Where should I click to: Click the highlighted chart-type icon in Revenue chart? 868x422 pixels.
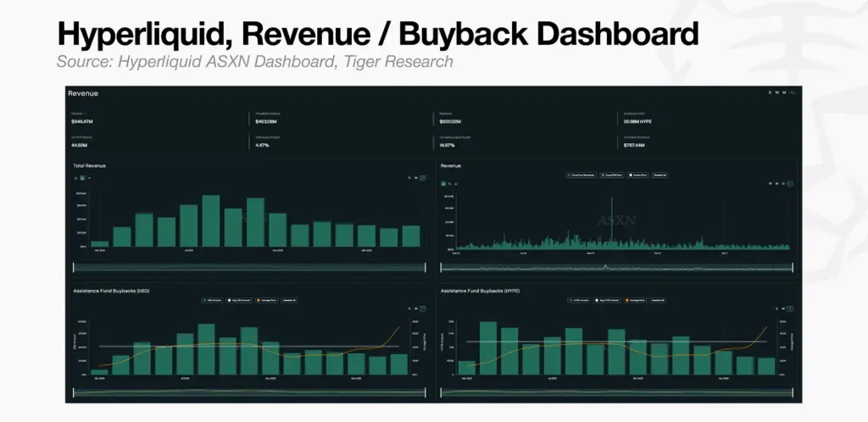click(x=443, y=184)
